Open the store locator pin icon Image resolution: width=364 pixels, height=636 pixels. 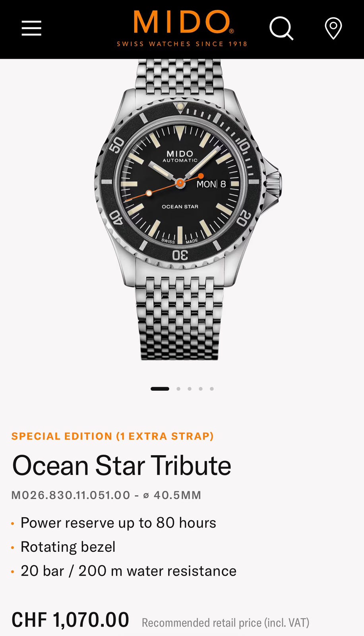333,29
